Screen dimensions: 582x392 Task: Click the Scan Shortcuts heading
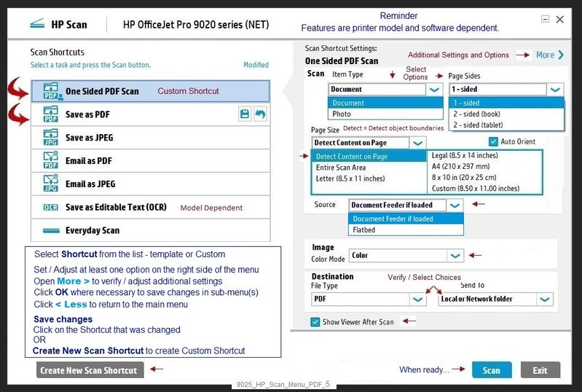[57, 52]
